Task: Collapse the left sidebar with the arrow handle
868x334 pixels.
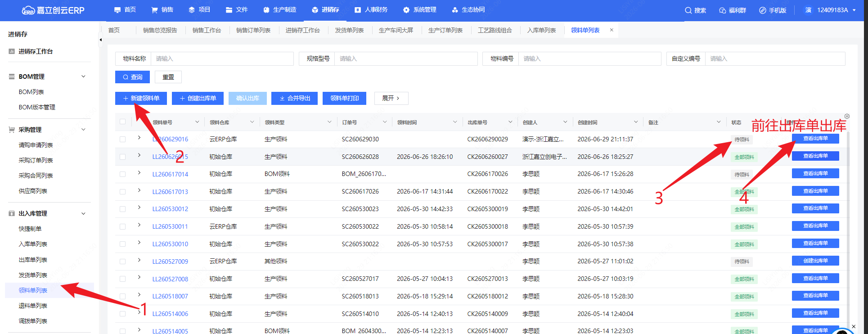Action: 100,40
